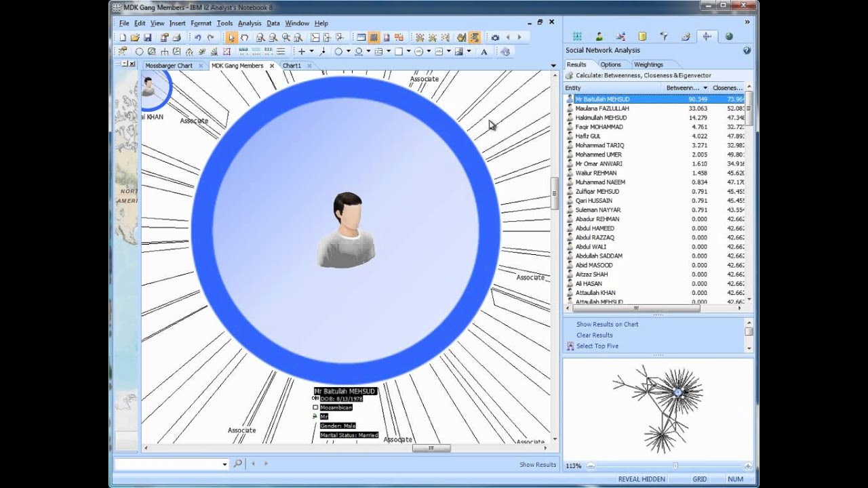Select Aitzaz SHAH row
Screen dimensions: 868x488
click(656, 274)
